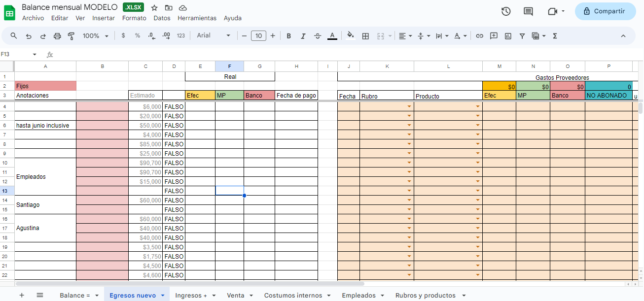The width and height of the screenshot is (644, 301).
Task: Toggle bold formatting
Action: pos(288,35)
